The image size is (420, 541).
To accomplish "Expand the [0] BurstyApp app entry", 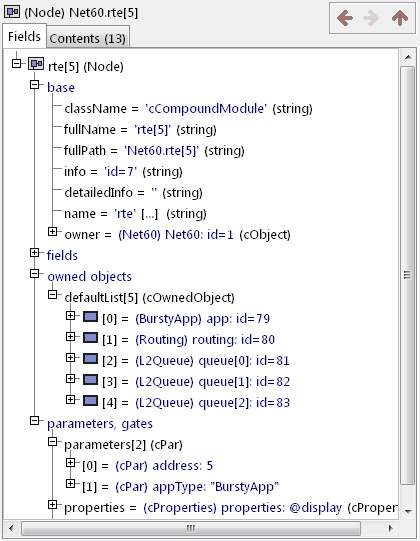I will point(70,315).
